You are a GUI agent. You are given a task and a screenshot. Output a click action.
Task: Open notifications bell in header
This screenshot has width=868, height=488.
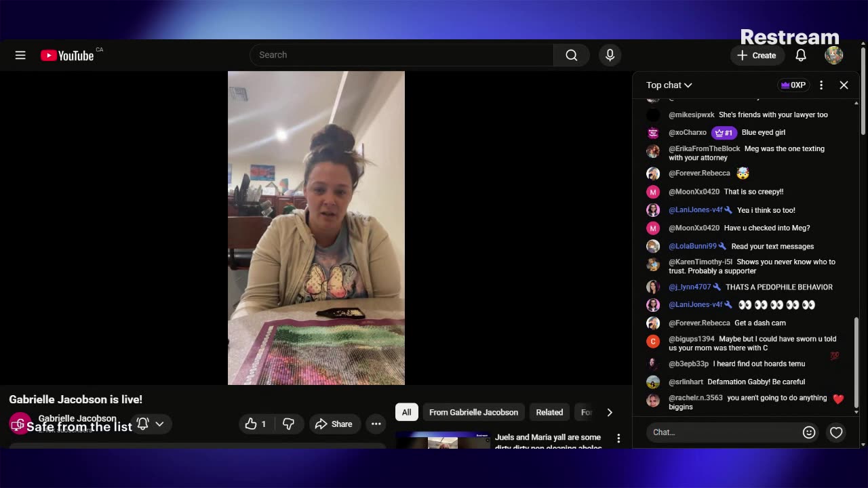pos(801,56)
